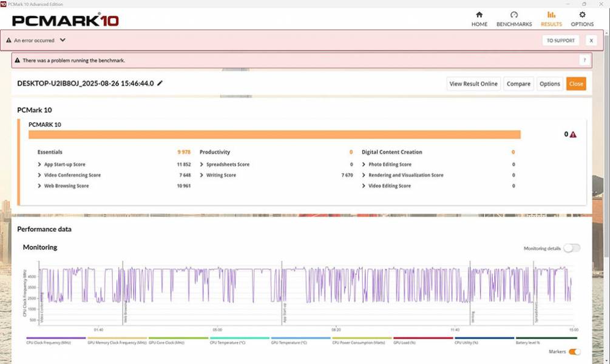Click the question mark help icon

584,61
